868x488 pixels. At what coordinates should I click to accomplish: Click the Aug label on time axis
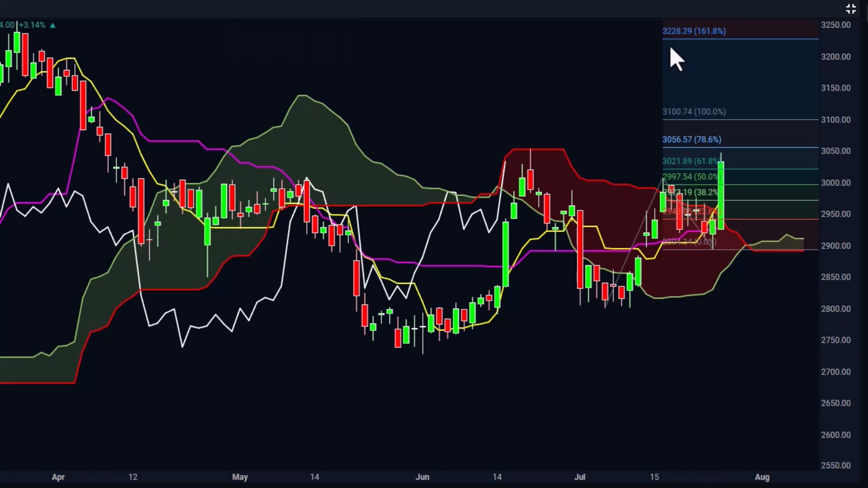762,477
